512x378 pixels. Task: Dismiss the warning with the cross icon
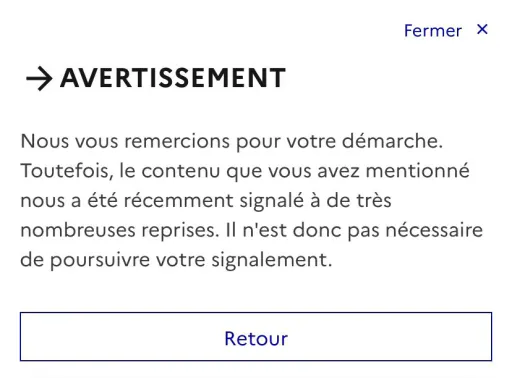pyautogui.click(x=482, y=29)
